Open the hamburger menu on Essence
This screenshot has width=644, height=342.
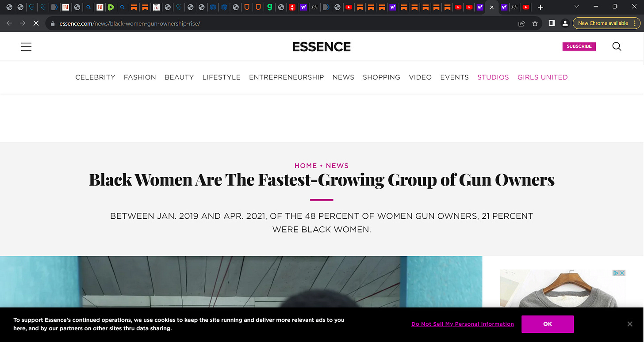point(26,46)
